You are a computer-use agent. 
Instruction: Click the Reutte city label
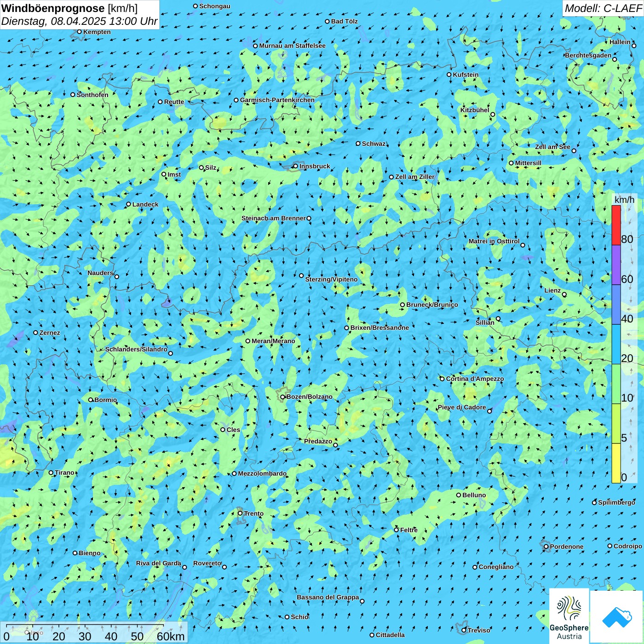coord(174,102)
